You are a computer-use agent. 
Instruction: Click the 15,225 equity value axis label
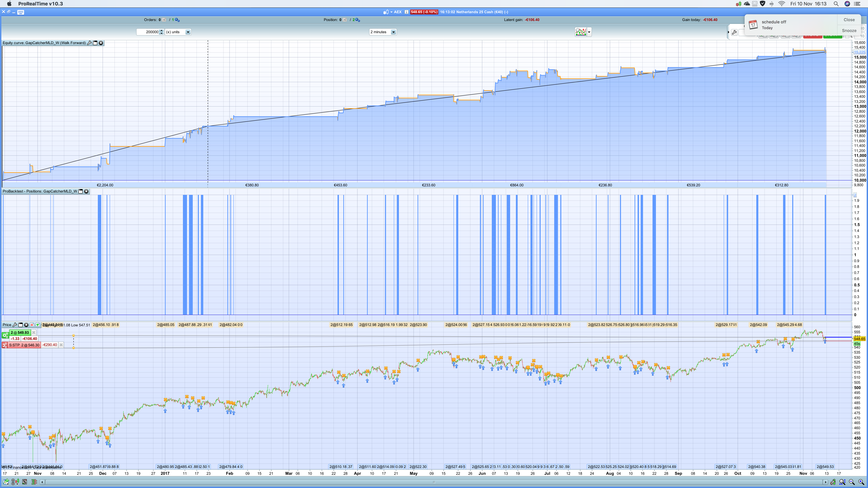(x=860, y=52)
